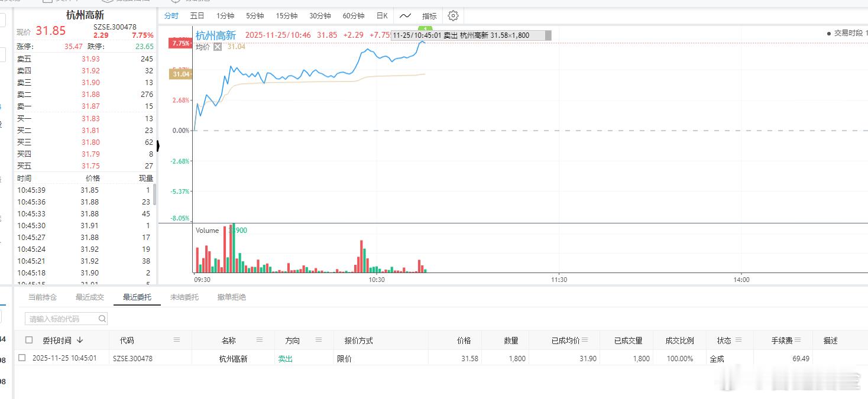Click the 买五 price 31.75

click(90, 166)
